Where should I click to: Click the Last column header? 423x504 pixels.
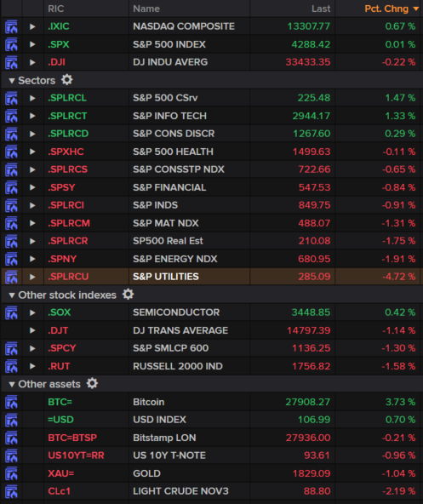click(321, 9)
